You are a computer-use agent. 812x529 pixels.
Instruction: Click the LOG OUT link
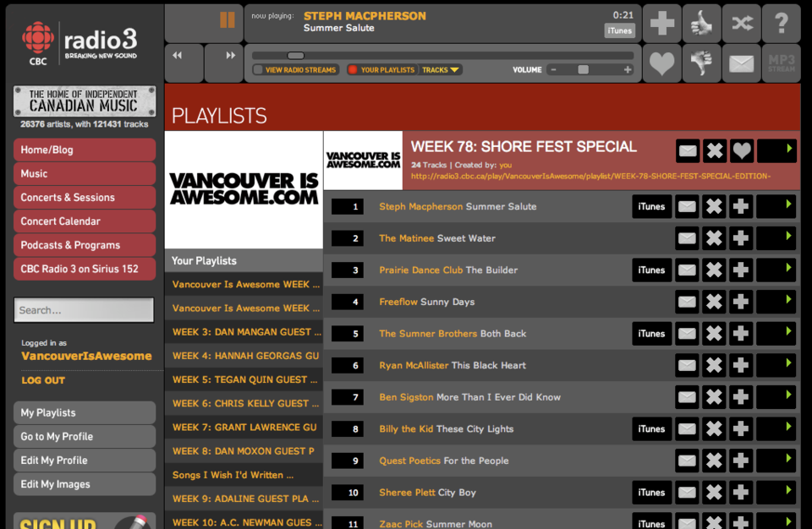[x=43, y=380]
